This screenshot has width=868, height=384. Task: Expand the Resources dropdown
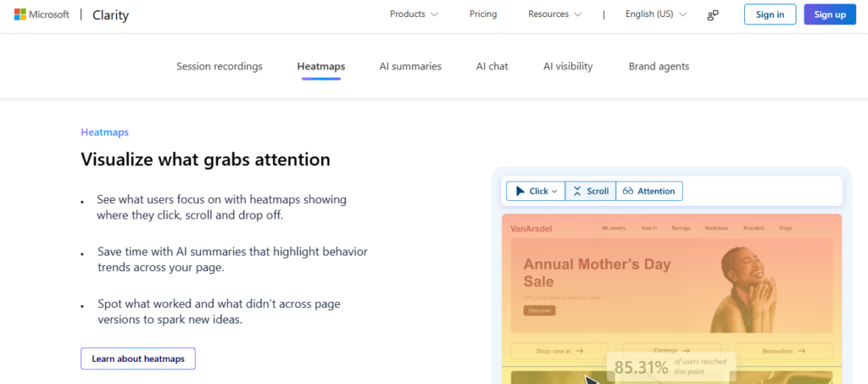554,14
